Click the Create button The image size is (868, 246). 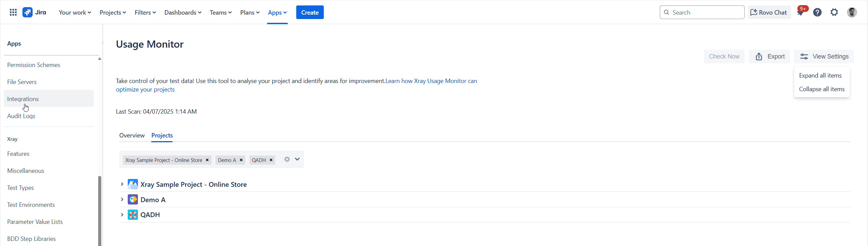click(x=310, y=13)
